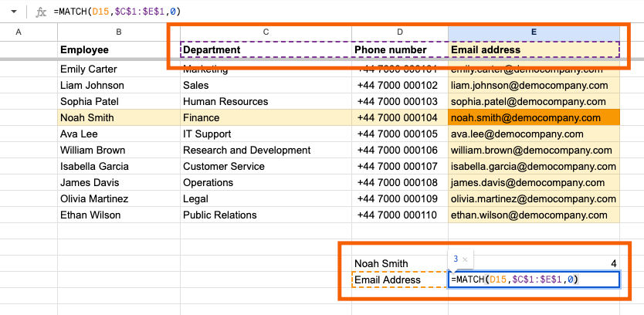This screenshot has height=315, width=644.
Task: Select column C header
Action: 266,32
